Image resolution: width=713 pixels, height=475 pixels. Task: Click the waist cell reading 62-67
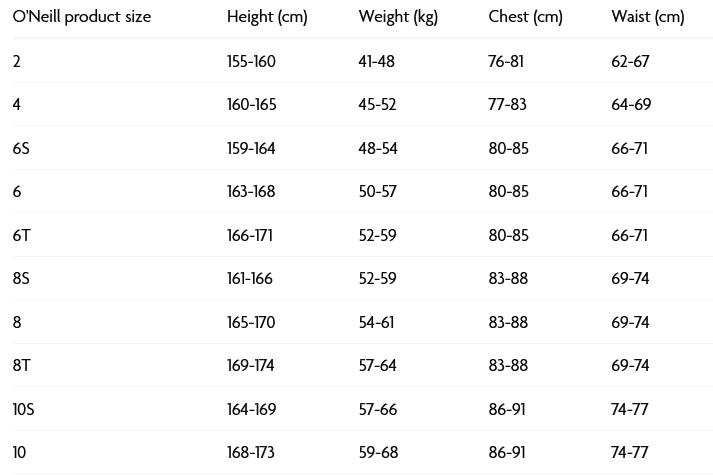tap(631, 61)
